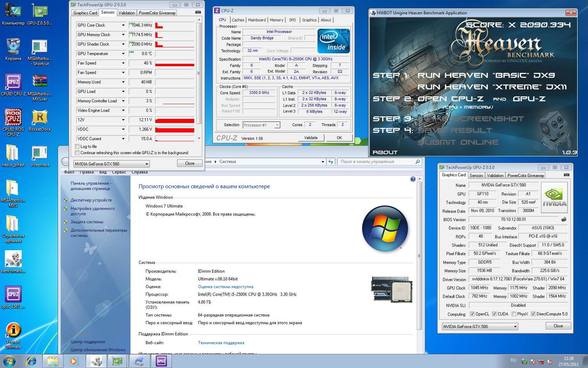The width and height of the screenshot is (588, 368).
Task: Open benchmark desktop icon
Action: pyautogui.click(x=13, y=262)
